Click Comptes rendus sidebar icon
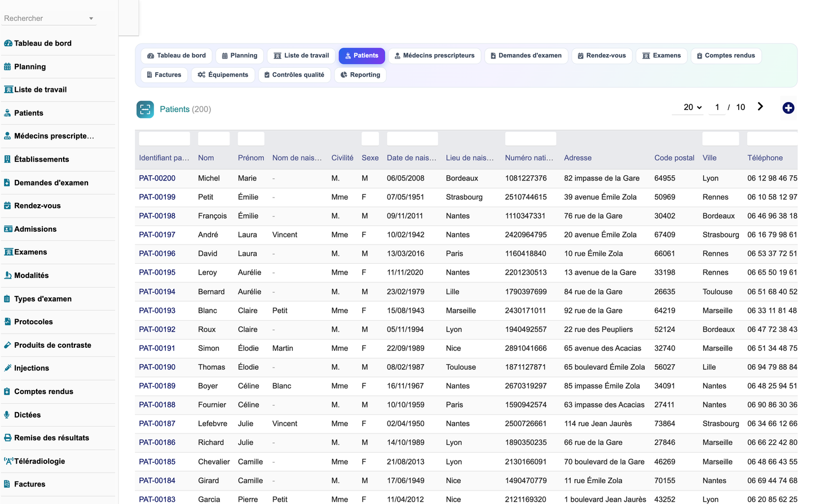 pos(7,392)
